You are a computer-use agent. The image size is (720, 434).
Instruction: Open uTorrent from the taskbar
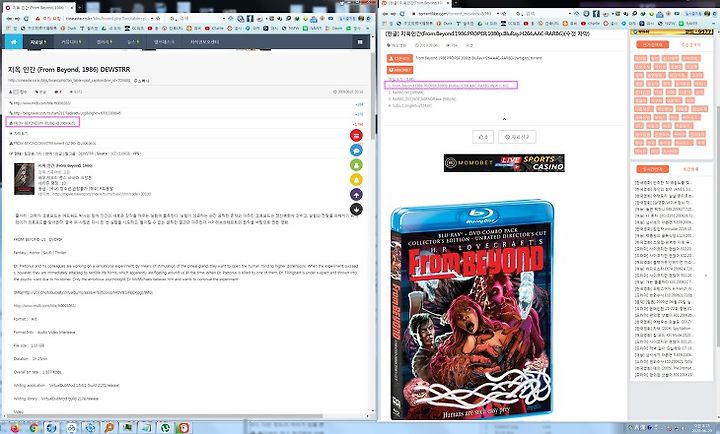[x=164, y=428]
